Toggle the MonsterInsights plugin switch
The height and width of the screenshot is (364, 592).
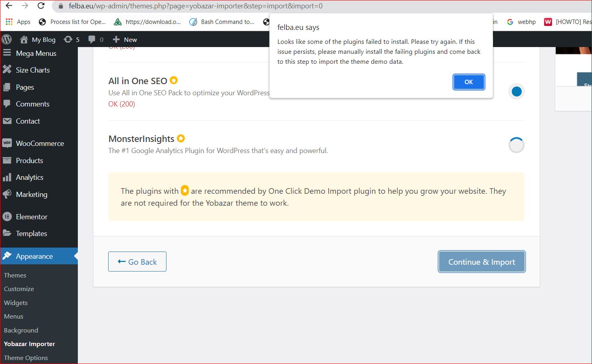tap(517, 145)
